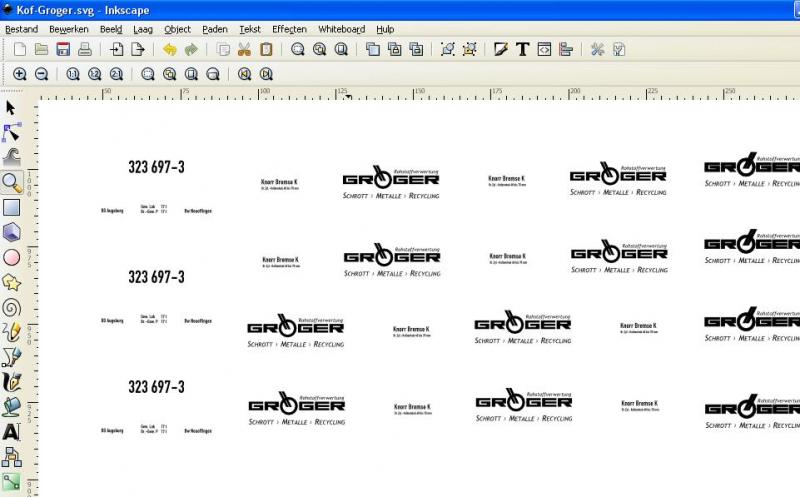Open the Effecten menu
The image size is (800, 497).
tap(289, 30)
